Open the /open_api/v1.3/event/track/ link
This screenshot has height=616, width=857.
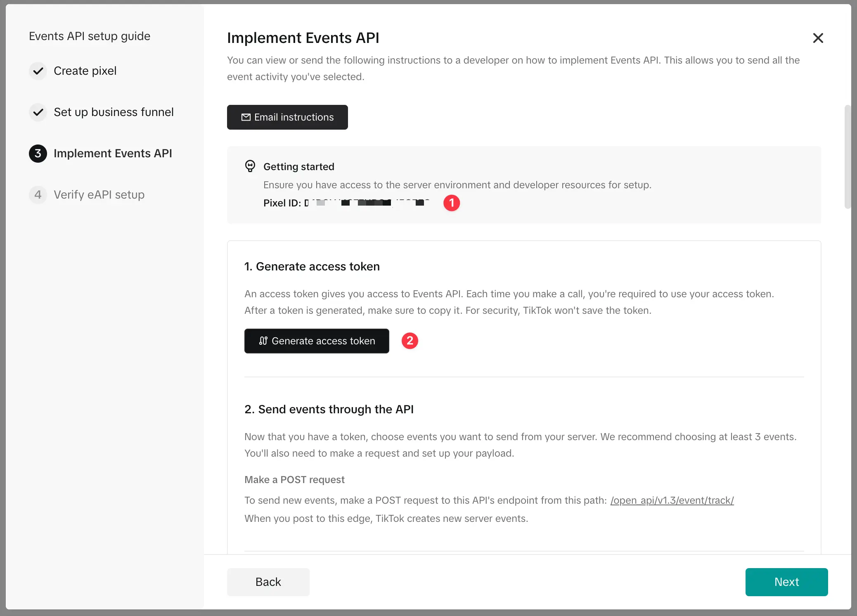(672, 500)
